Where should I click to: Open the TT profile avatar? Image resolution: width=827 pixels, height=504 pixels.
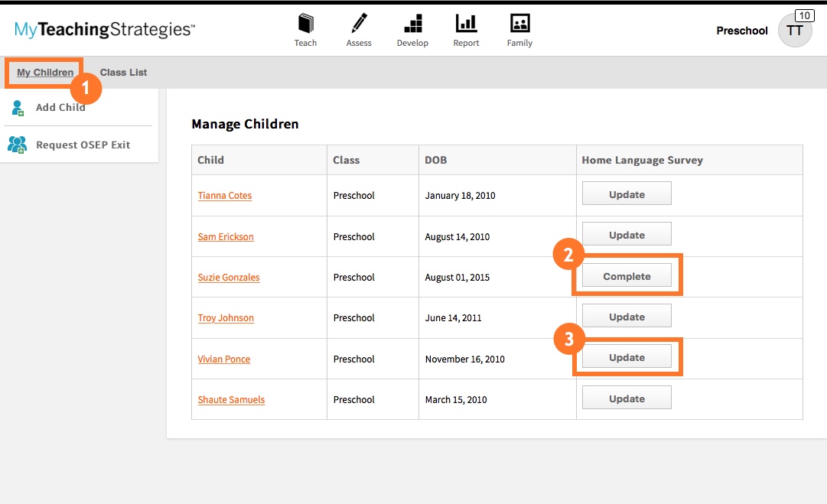(796, 30)
